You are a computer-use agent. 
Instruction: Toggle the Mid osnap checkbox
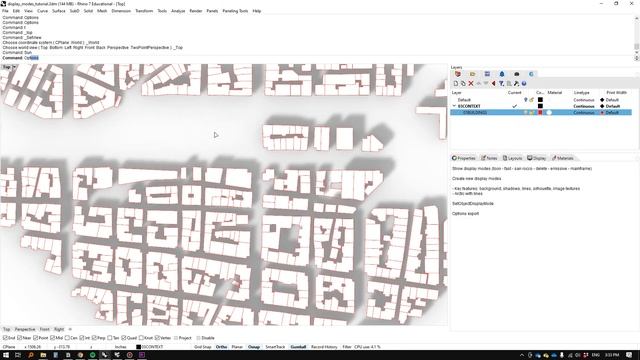click(53, 338)
